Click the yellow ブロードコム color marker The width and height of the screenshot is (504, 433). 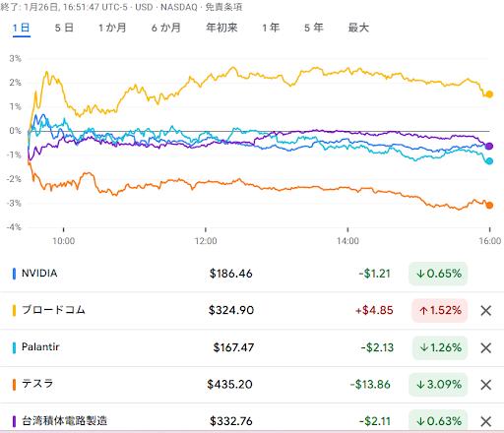pos(14,310)
